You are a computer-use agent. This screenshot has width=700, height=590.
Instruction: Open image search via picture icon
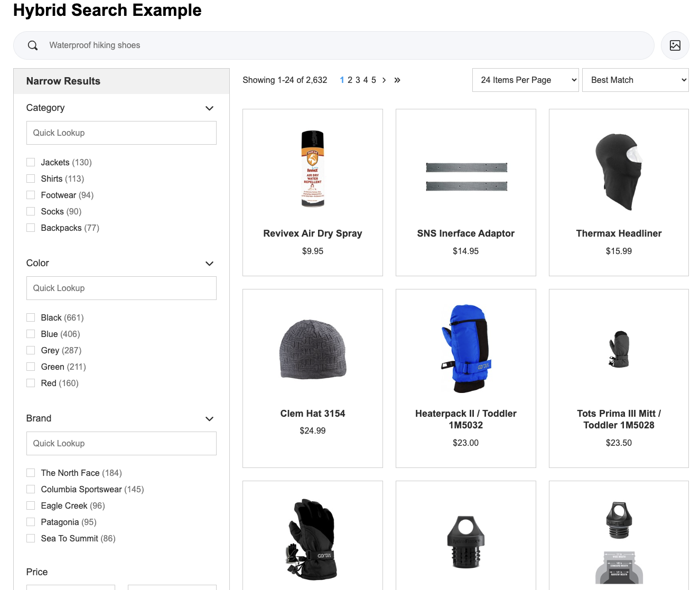click(675, 45)
